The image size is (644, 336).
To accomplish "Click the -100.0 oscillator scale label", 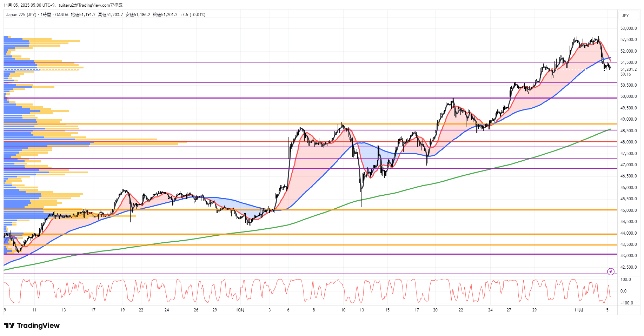I will tap(626, 303).
